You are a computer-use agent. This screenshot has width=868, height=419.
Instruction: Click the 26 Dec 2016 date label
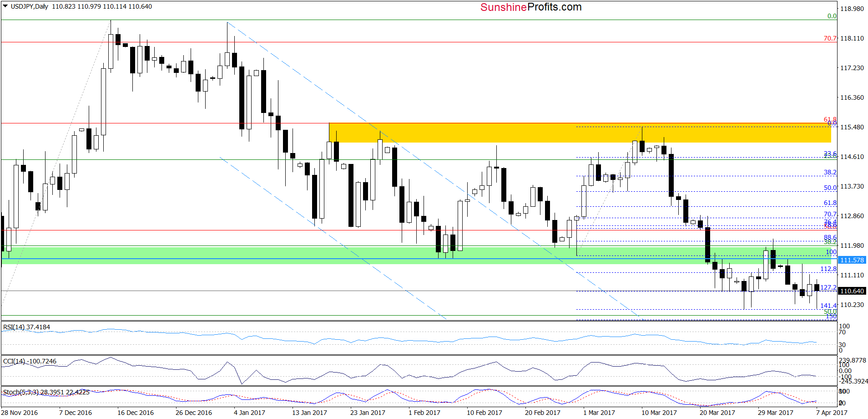coord(194,413)
